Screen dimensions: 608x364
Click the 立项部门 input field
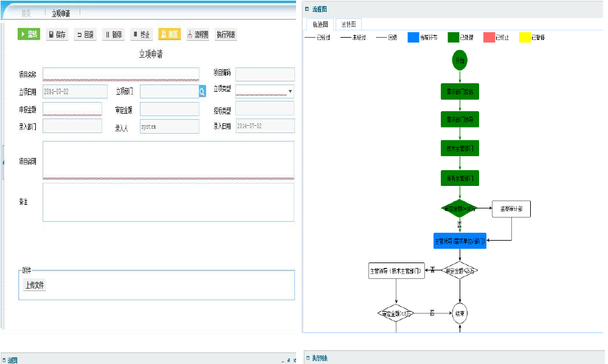click(170, 92)
